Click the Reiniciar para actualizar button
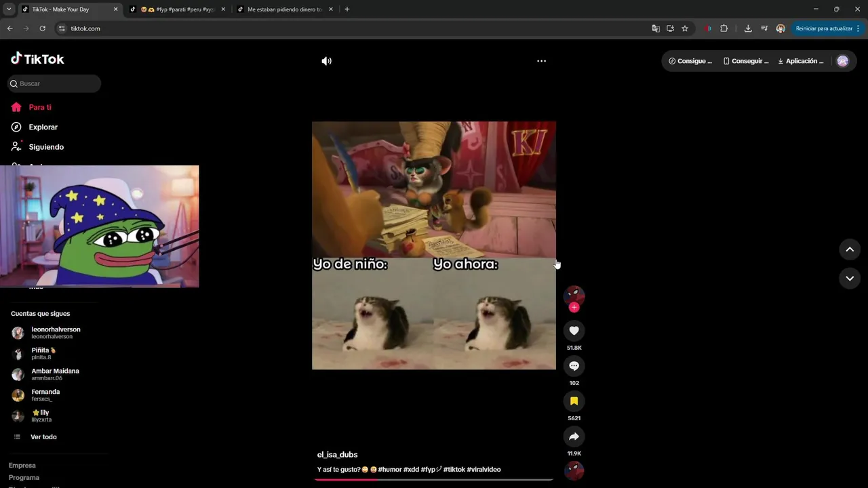 pos(828,28)
